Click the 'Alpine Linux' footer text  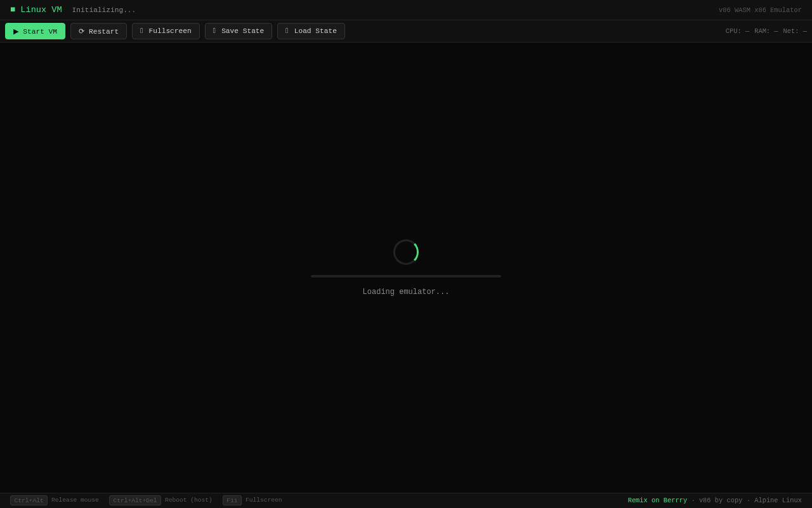tap(778, 500)
